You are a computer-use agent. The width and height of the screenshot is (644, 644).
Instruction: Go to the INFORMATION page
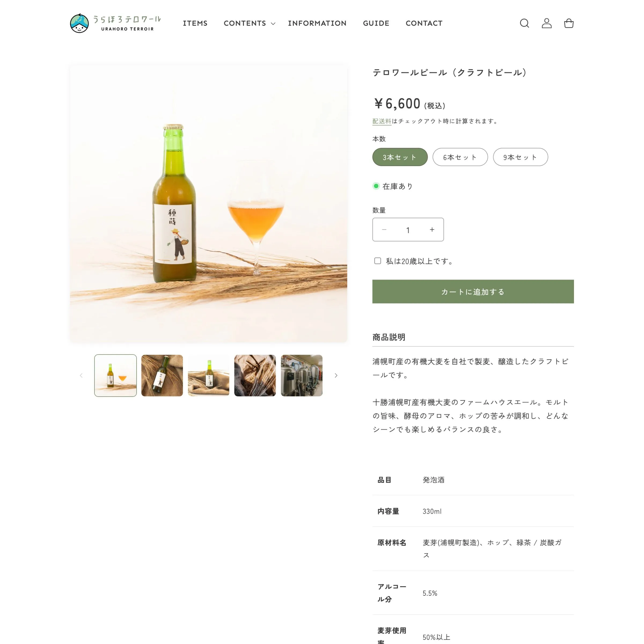click(317, 23)
